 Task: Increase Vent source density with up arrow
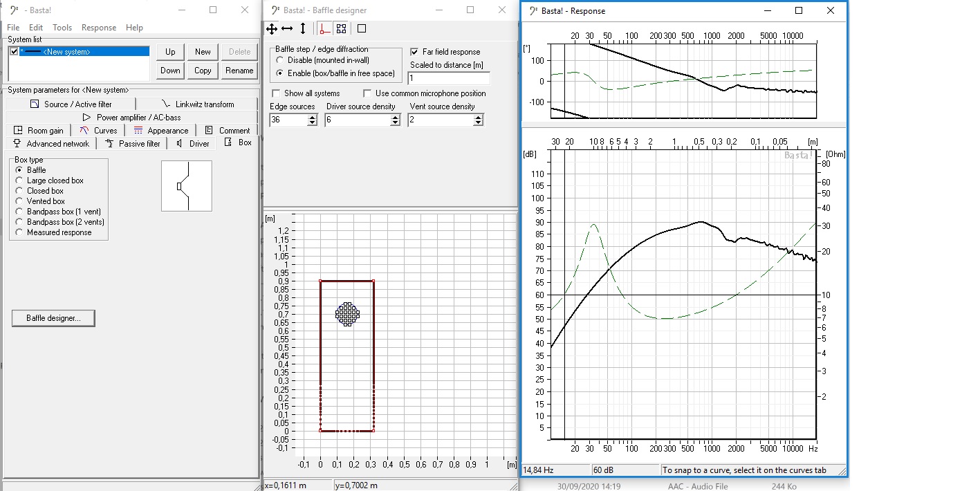pyautogui.click(x=478, y=117)
